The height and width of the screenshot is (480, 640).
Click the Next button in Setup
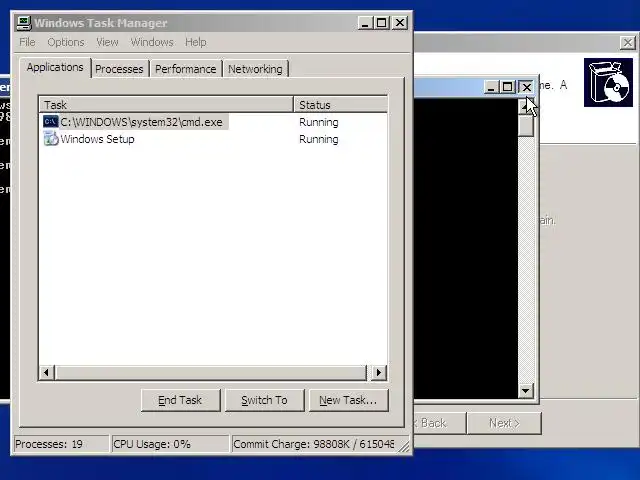504,423
